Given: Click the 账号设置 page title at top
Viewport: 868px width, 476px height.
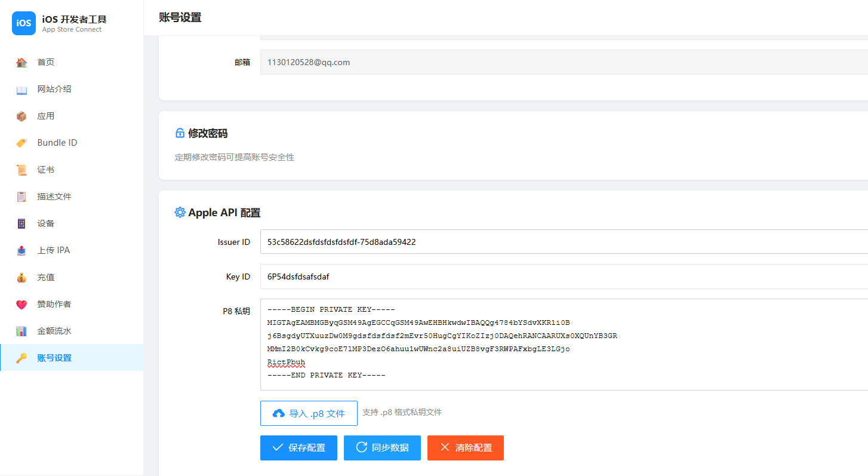Looking at the screenshot, I should tap(180, 17).
